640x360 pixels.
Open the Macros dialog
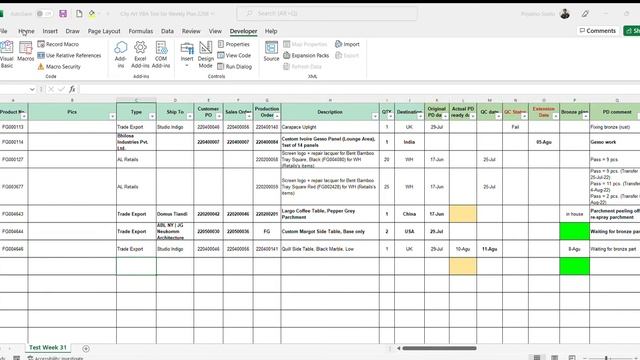coord(26,52)
